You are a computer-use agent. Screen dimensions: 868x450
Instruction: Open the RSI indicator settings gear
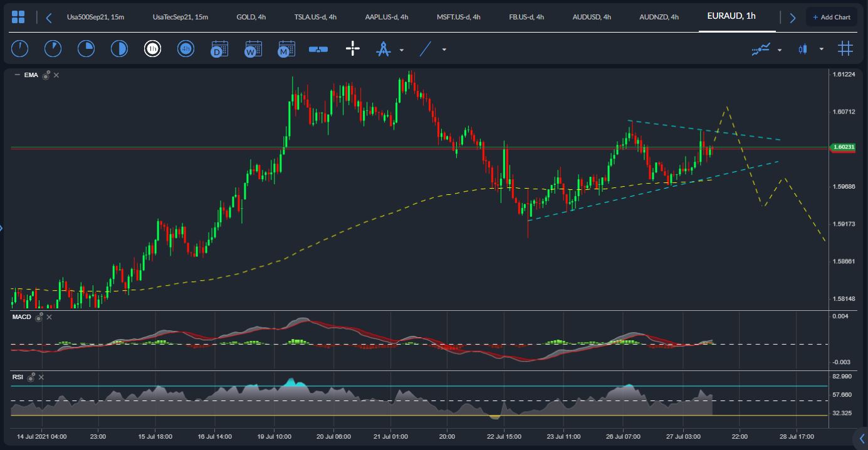point(31,377)
